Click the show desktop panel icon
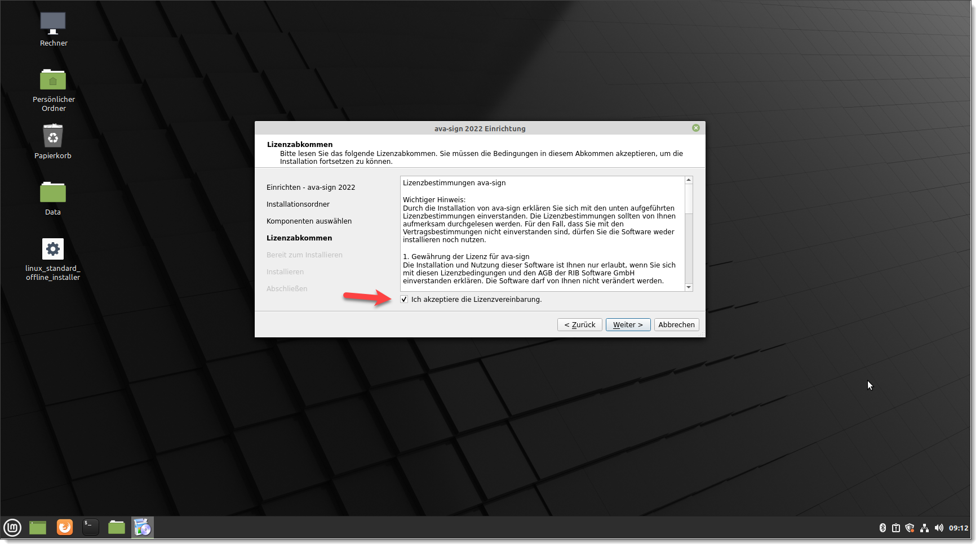Image resolution: width=980 pixels, height=548 pixels. 38,528
